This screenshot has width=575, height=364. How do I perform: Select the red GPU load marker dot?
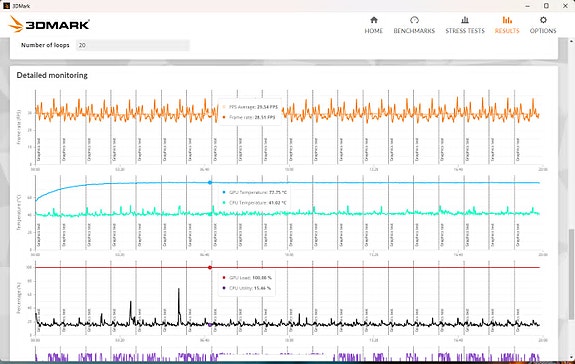210,268
